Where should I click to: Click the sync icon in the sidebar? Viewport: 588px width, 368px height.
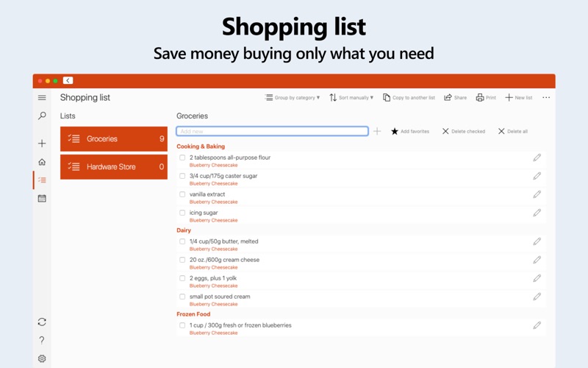click(x=42, y=322)
